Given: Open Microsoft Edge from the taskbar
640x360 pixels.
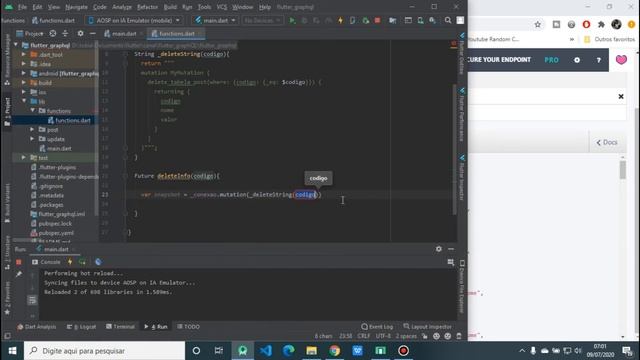Looking at the screenshot, I should 289,351.
